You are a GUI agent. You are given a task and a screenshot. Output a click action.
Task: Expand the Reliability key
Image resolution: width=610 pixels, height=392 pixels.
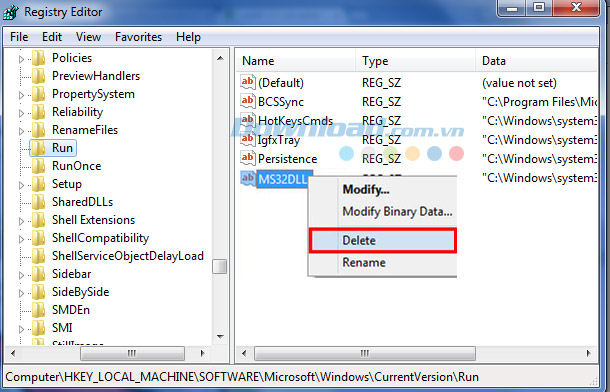coord(21,113)
